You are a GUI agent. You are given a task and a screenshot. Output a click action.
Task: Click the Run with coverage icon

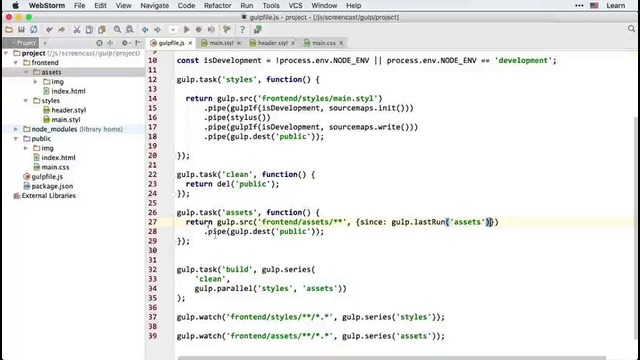coord(211,29)
